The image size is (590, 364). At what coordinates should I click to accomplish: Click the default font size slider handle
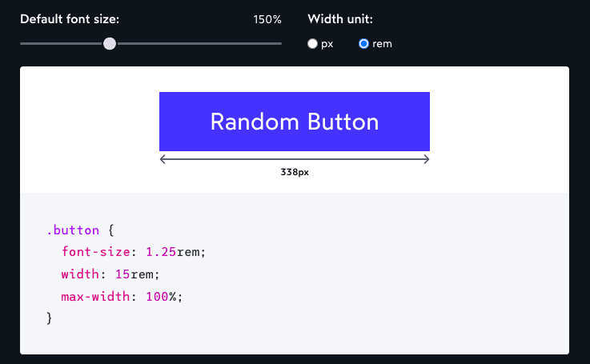pos(110,43)
